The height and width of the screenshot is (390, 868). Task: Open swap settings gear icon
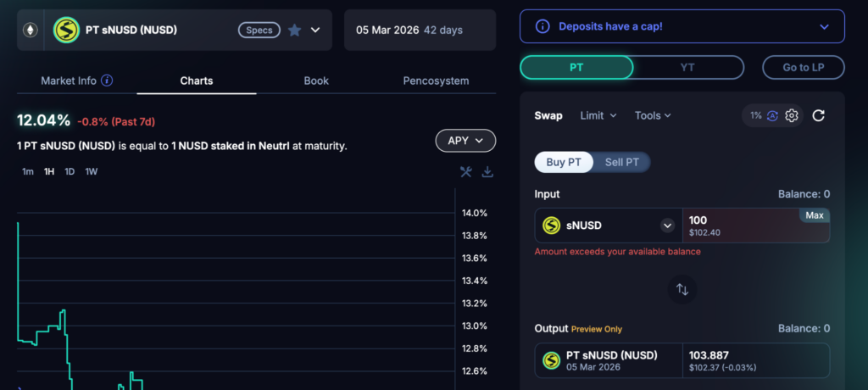coord(792,115)
